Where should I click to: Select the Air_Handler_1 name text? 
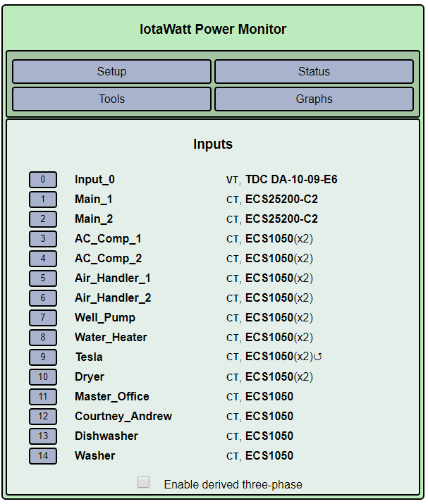pos(113,278)
